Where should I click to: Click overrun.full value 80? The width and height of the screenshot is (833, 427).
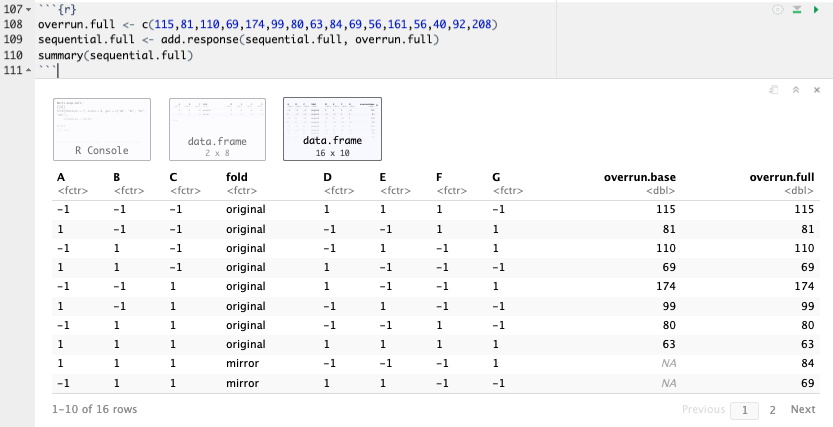(808, 325)
